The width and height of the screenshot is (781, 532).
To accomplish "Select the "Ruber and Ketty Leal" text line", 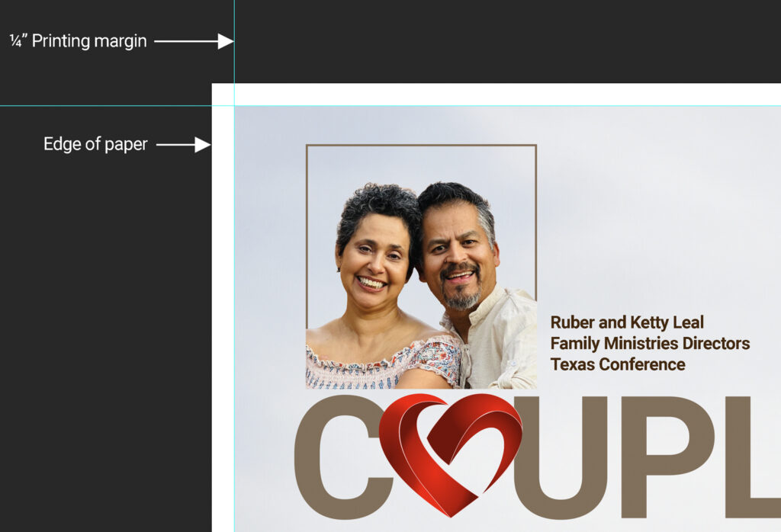I will click(x=627, y=322).
